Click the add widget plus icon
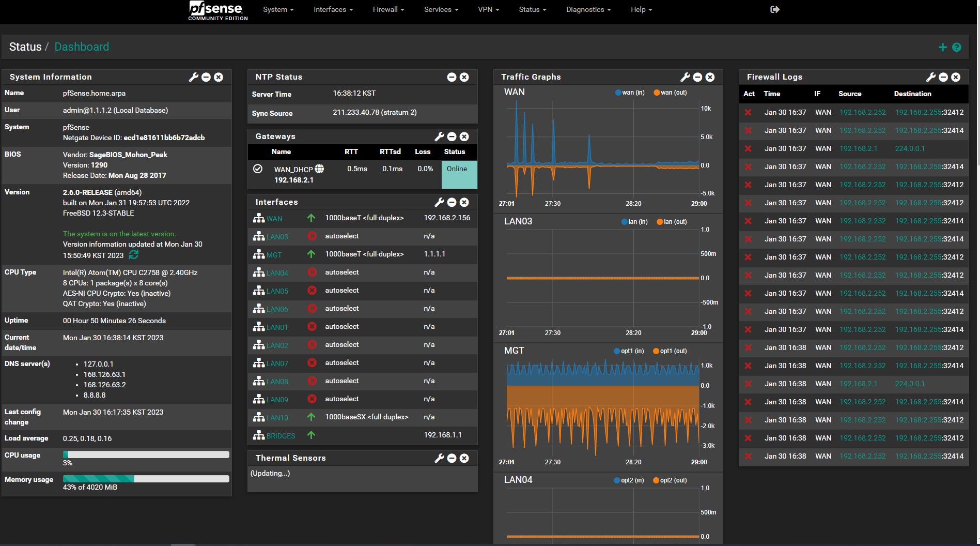Viewport: 980px width, 546px height. pos(943,47)
